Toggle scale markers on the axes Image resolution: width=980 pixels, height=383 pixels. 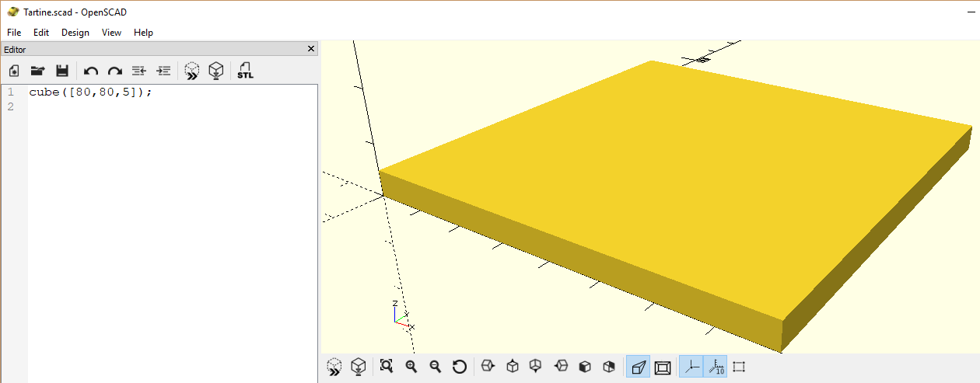(715, 367)
